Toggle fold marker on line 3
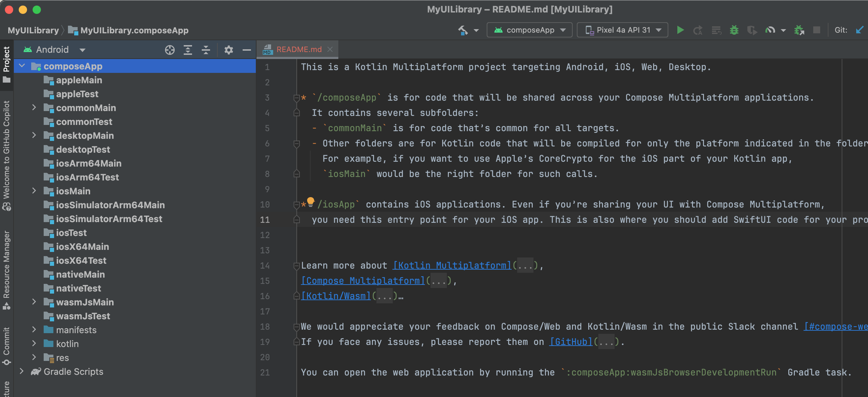Screen dimensions: 868x397 click(x=296, y=98)
